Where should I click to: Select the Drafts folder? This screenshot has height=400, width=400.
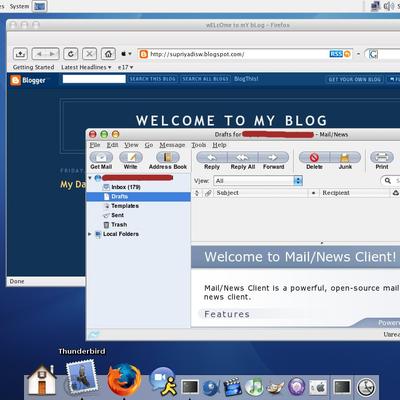[x=138, y=196]
